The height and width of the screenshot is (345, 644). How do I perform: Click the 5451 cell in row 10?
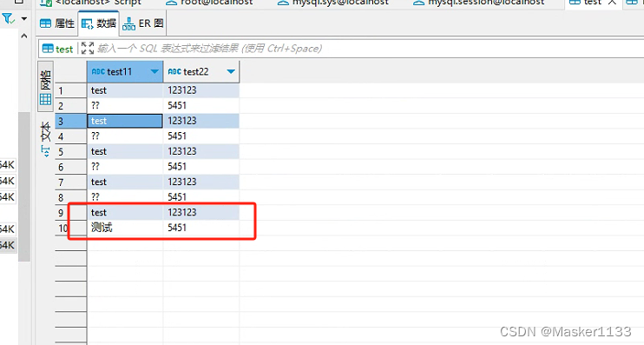point(201,228)
